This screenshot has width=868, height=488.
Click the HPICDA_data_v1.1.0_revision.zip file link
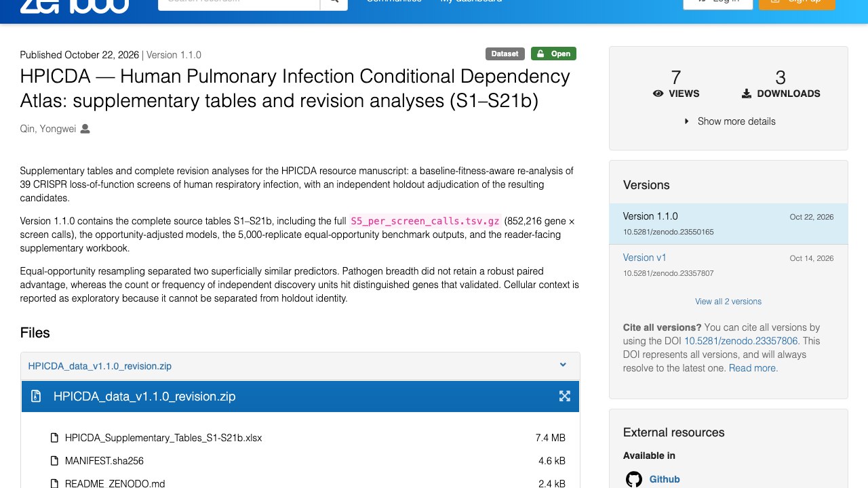(100, 366)
